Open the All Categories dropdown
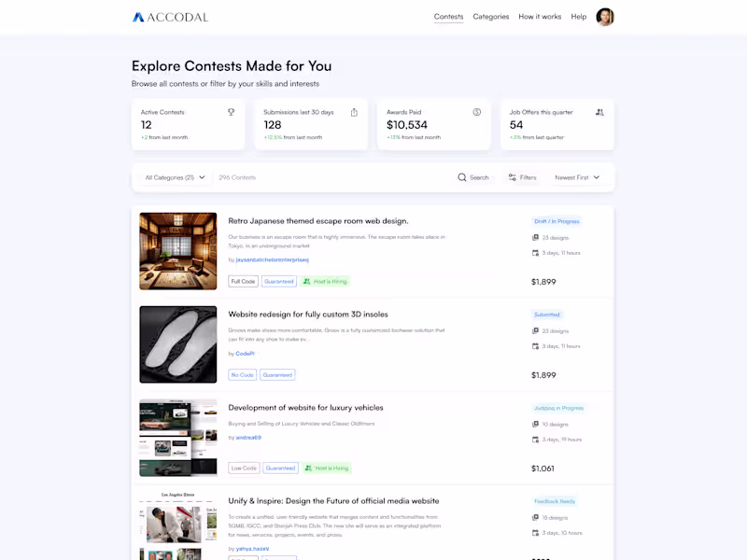Viewport: 747px width, 560px height. pyautogui.click(x=174, y=176)
